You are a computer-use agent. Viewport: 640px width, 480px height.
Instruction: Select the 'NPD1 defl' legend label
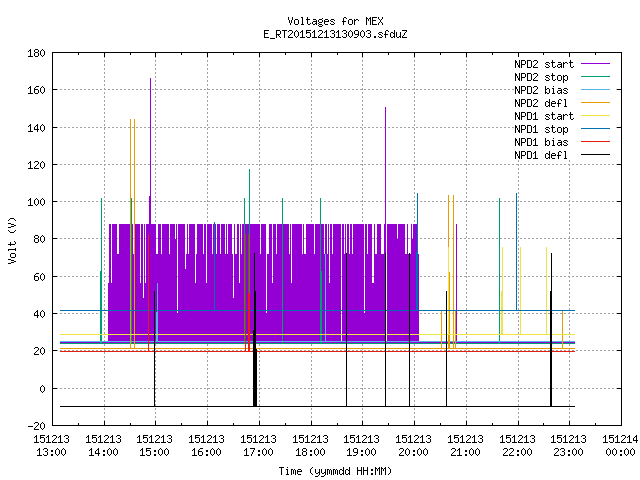(x=541, y=156)
